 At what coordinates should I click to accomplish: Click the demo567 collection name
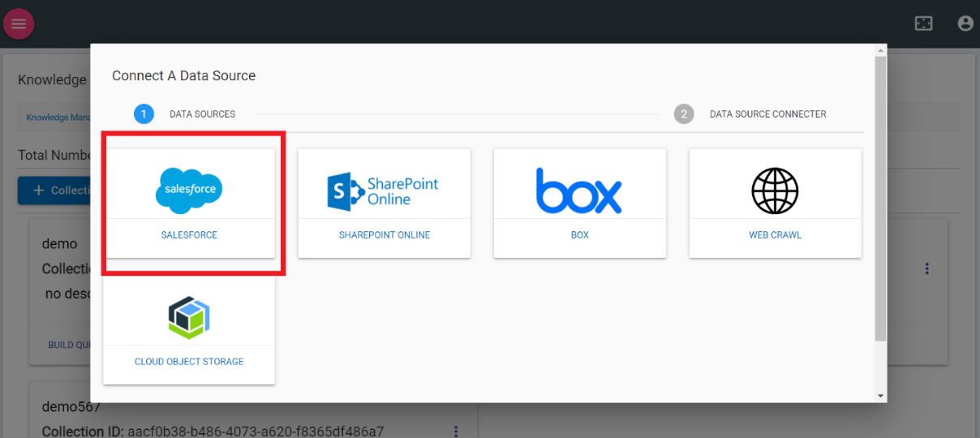pyautogui.click(x=71, y=406)
